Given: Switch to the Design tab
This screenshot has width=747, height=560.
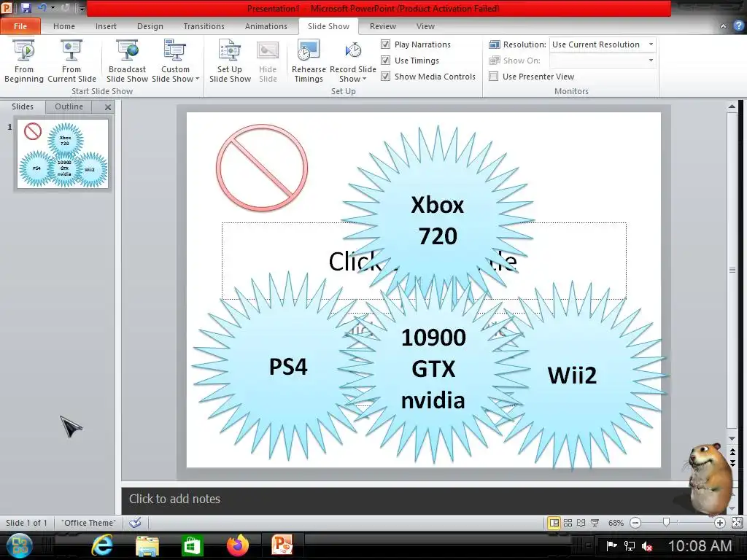Looking at the screenshot, I should (150, 26).
